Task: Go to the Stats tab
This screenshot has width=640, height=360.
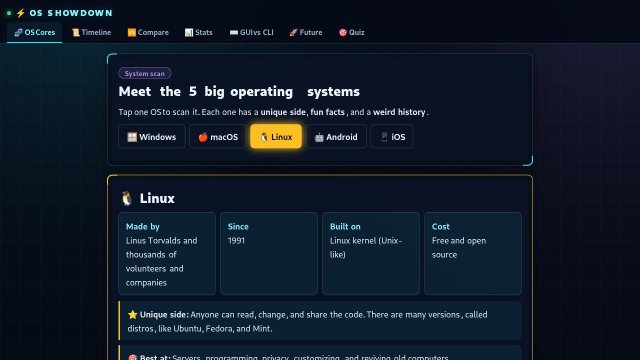Action: [198, 32]
